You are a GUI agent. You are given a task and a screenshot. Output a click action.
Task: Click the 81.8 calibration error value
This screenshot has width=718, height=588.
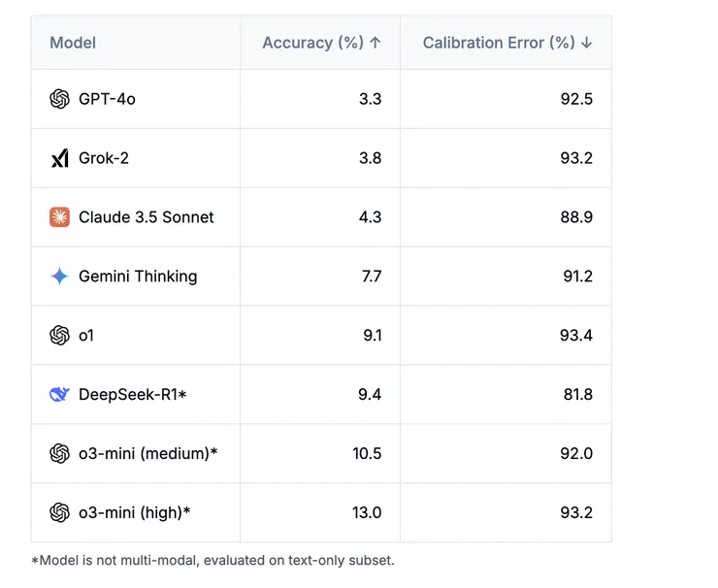(575, 395)
